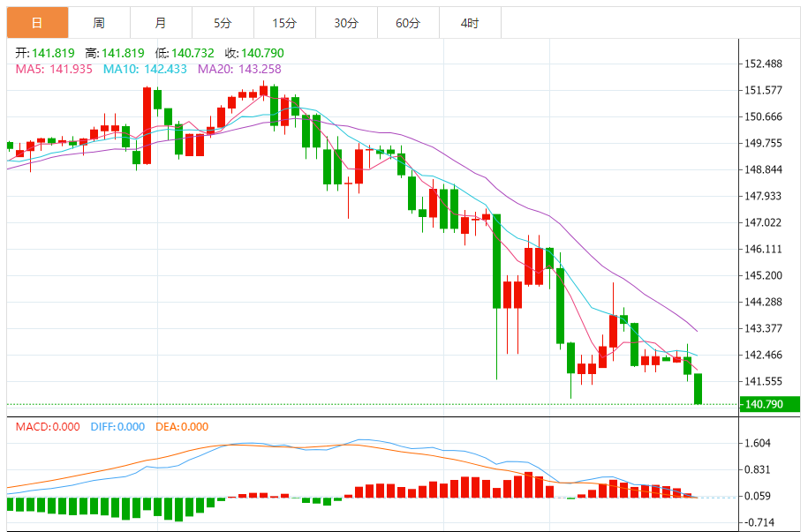The image size is (808, 532).
Task: Click the DEA: 0.000 label
Action: [x=182, y=426]
